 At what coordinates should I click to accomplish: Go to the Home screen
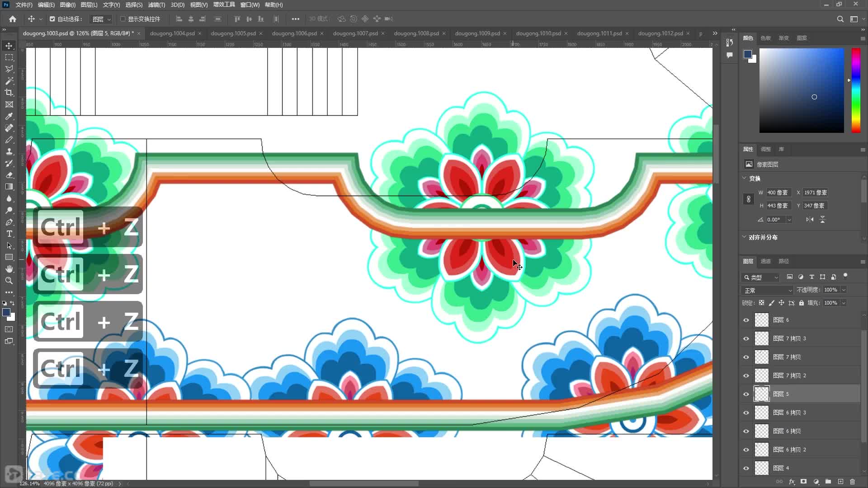[13, 19]
